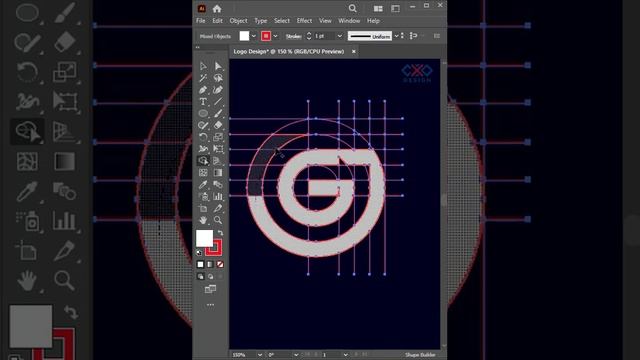Screen dimensions: 640x360
Task: Open rotate view angle dropdown
Action: 296,355
